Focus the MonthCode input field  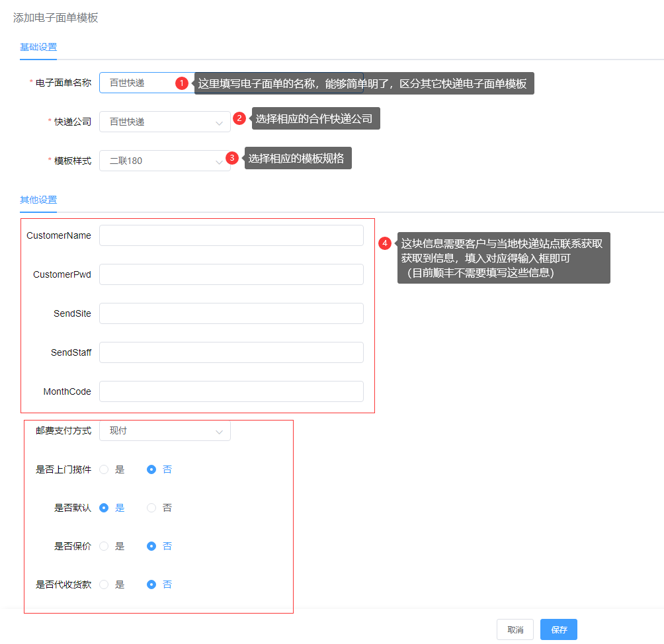pos(231,391)
